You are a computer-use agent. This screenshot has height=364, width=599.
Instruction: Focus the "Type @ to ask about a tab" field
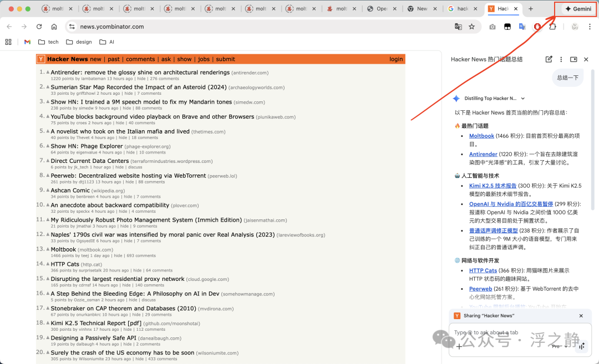520,333
